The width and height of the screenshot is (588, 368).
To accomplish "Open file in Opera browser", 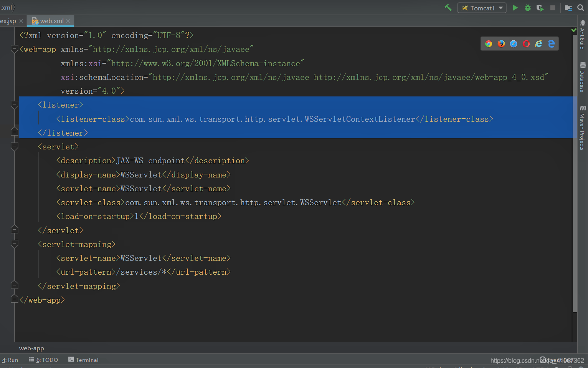I will (x=526, y=44).
